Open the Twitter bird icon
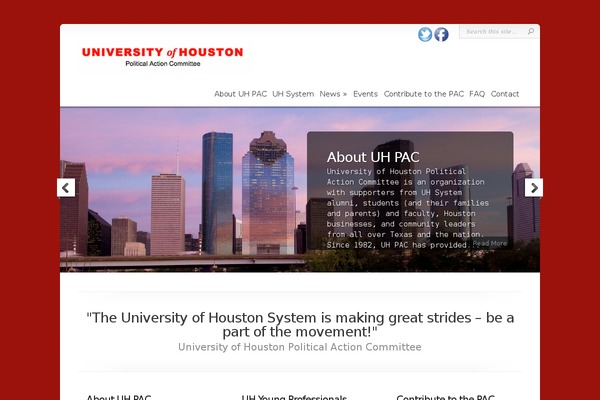The image size is (600, 400). click(x=425, y=34)
